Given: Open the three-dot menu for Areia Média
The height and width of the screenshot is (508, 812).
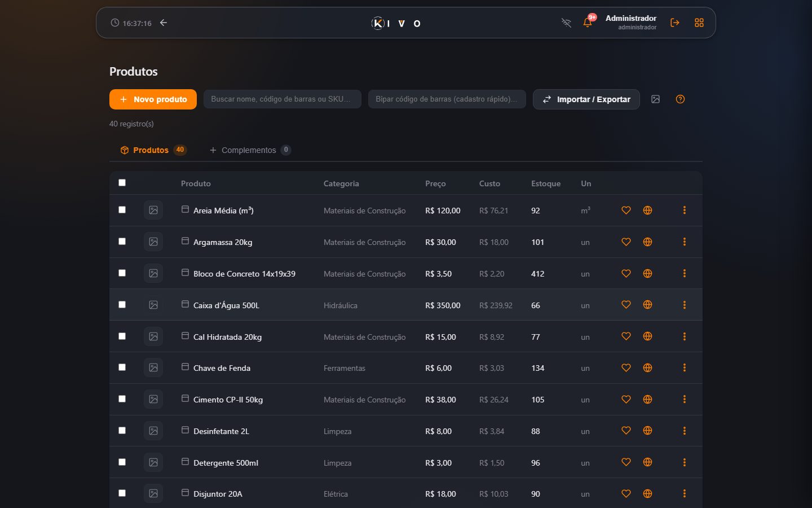Looking at the screenshot, I should pos(685,210).
